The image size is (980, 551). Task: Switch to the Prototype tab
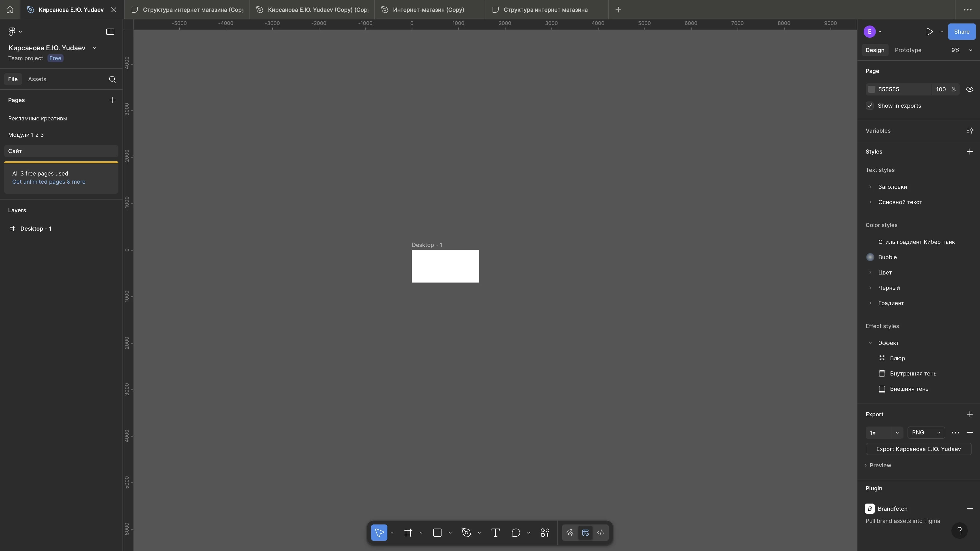[908, 50]
